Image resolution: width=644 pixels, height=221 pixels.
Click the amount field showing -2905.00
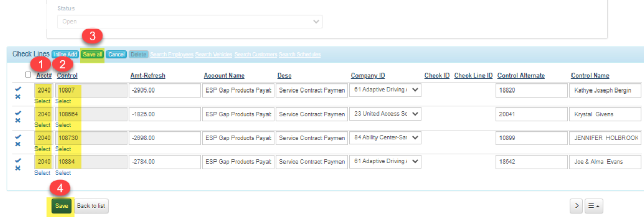(x=165, y=90)
